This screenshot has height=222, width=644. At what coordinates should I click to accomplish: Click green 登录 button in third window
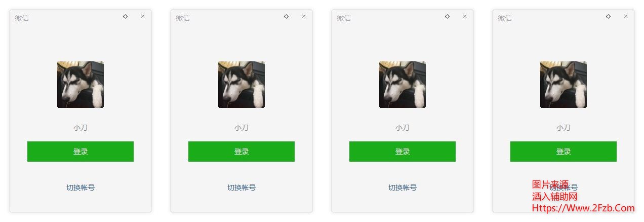402,152
